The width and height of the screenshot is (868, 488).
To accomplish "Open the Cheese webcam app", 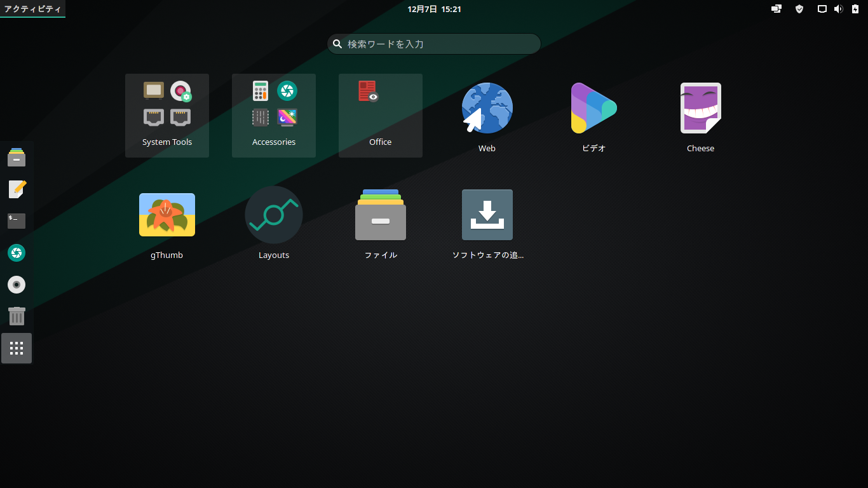I will [701, 108].
